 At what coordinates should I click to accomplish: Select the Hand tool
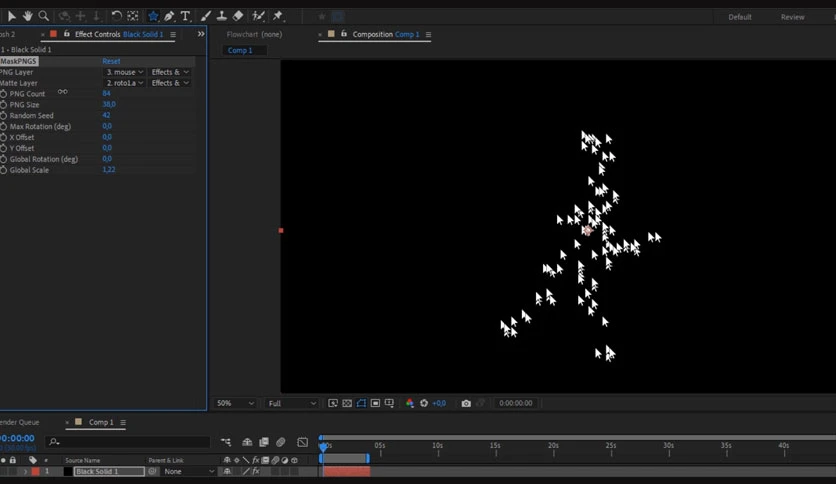pyautogui.click(x=27, y=16)
